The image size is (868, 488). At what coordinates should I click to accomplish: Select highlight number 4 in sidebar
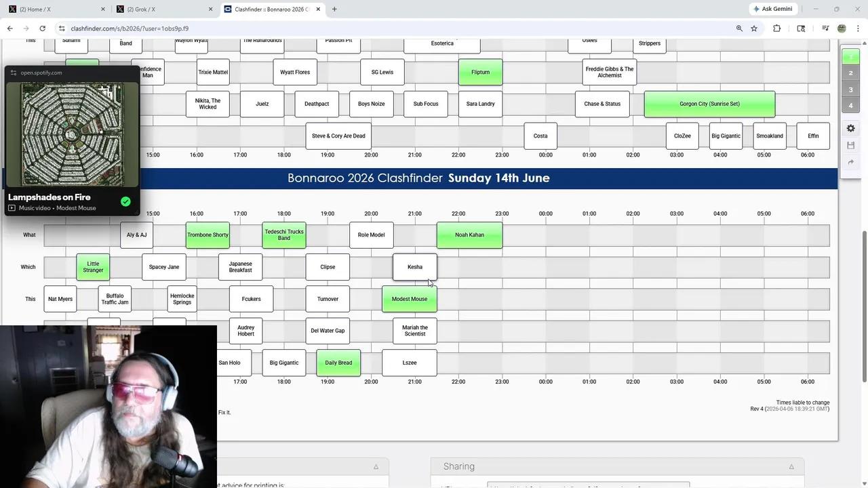click(x=850, y=106)
